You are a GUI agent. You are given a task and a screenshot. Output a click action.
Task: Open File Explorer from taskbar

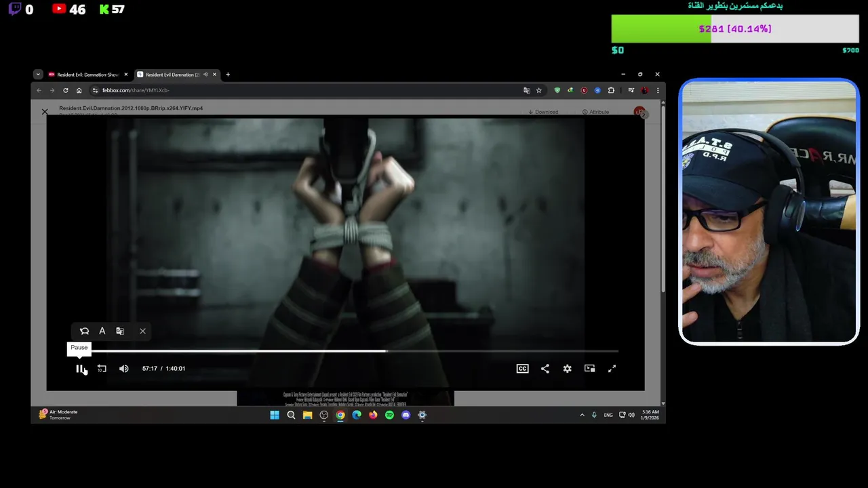click(x=307, y=415)
